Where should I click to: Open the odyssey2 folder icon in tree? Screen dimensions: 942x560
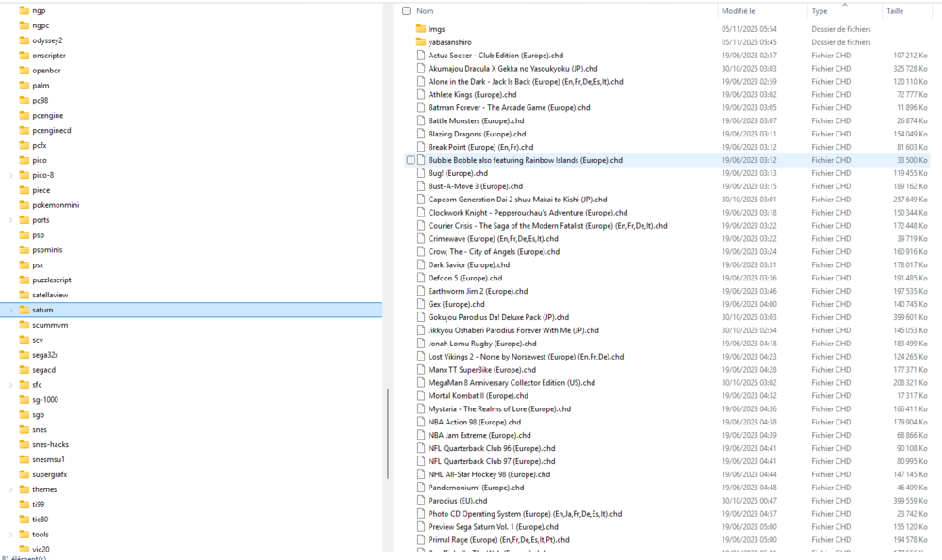[x=24, y=40]
